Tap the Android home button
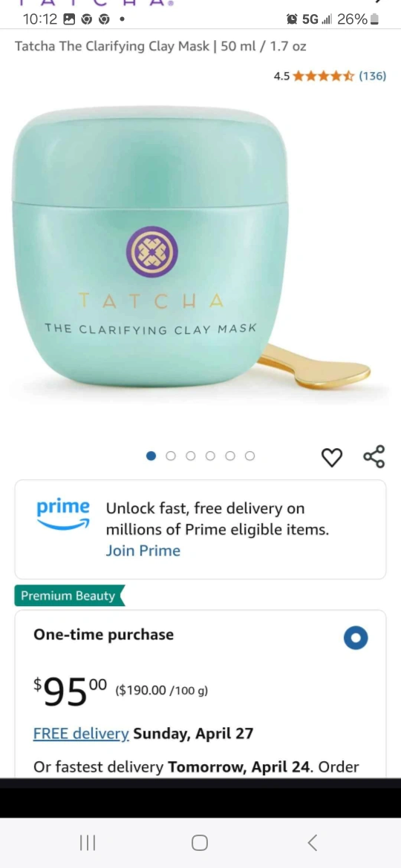This screenshot has width=401, height=868. tap(200, 843)
